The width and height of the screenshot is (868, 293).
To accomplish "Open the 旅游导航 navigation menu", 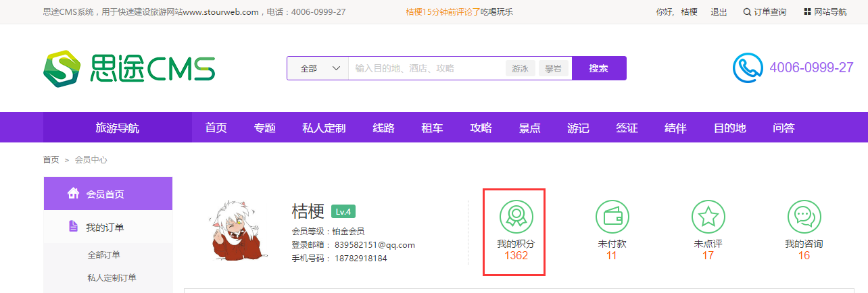I will pyautogui.click(x=118, y=128).
